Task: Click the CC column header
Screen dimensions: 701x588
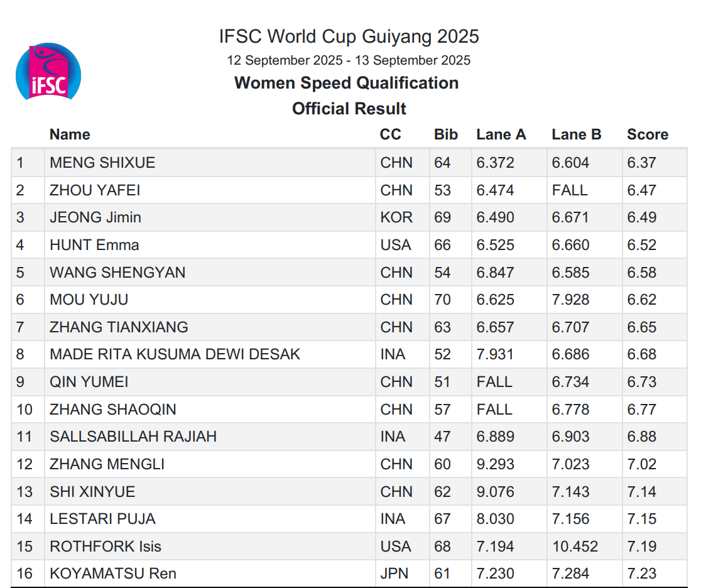Action: [390, 134]
